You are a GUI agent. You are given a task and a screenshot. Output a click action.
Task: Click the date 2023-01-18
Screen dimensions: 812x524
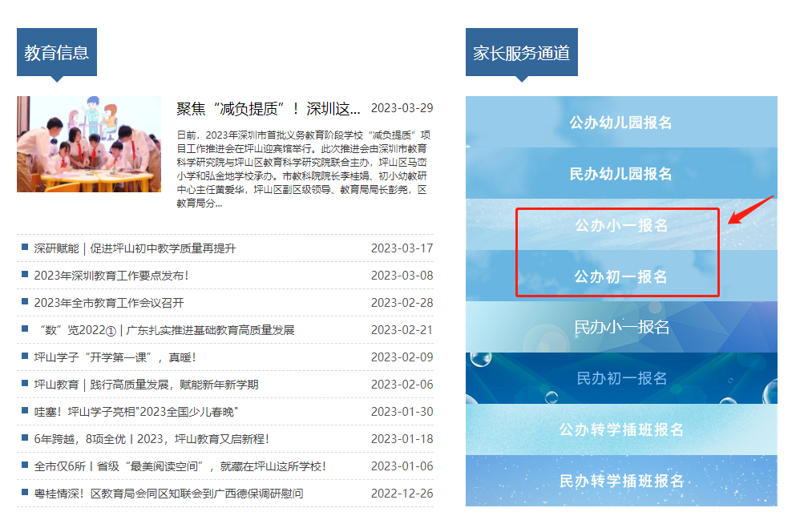coord(402,439)
